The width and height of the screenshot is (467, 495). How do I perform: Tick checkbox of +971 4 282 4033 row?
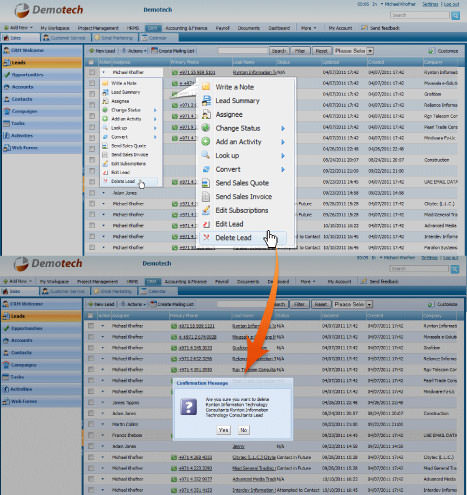coord(91,457)
